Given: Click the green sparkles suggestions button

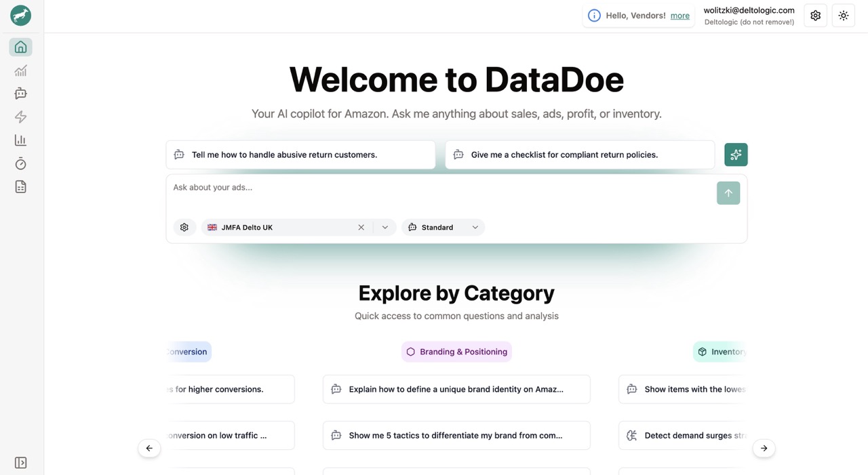Looking at the screenshot, I should point(736,154).
